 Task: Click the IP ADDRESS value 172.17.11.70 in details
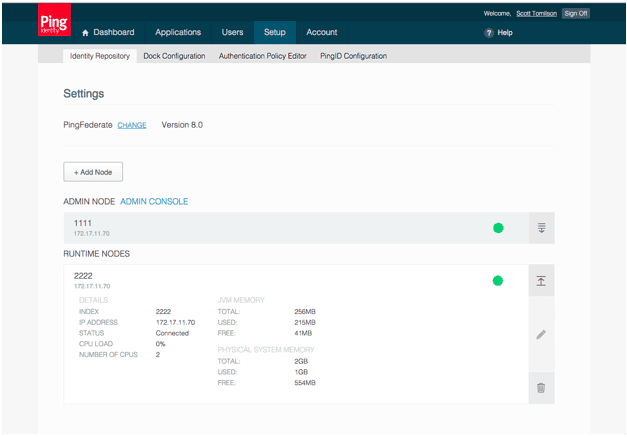point(176,322)
